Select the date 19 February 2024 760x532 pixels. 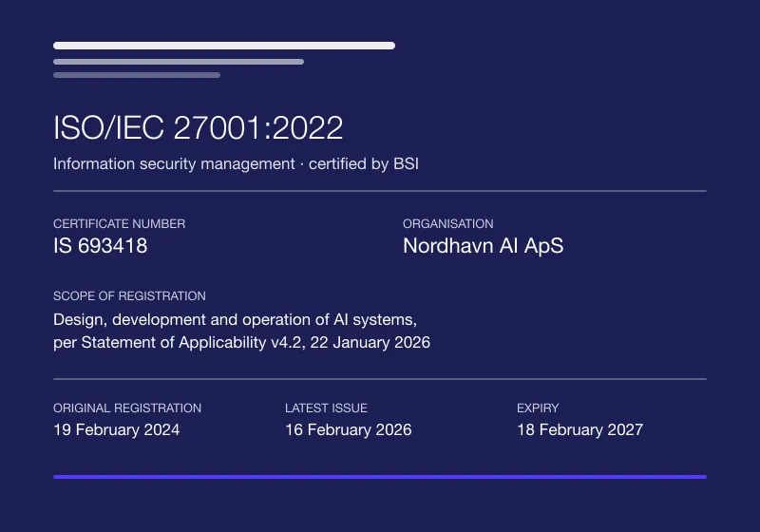click(116, 429)
